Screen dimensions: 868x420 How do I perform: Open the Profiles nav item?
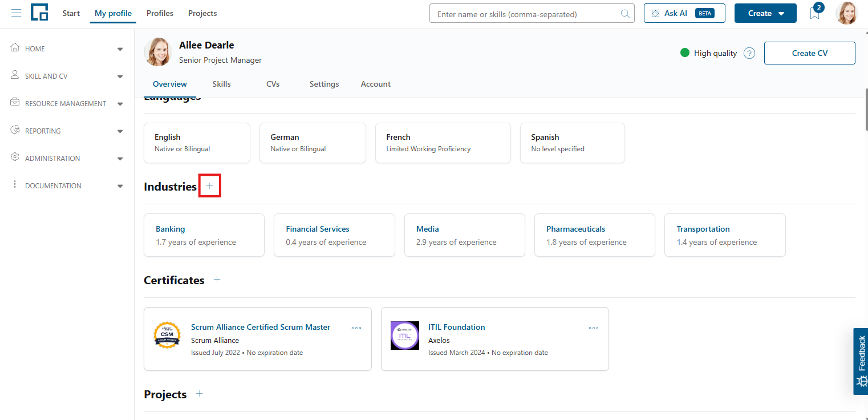pos(160,13)
